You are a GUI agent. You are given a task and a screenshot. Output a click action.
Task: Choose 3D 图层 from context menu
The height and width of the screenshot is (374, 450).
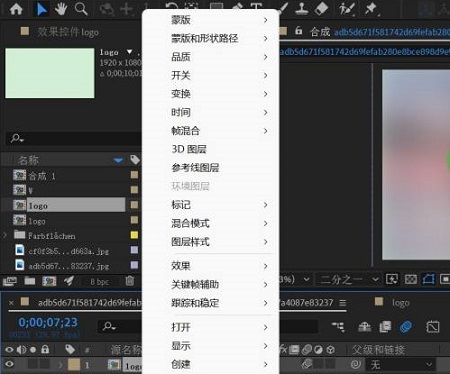211,149
